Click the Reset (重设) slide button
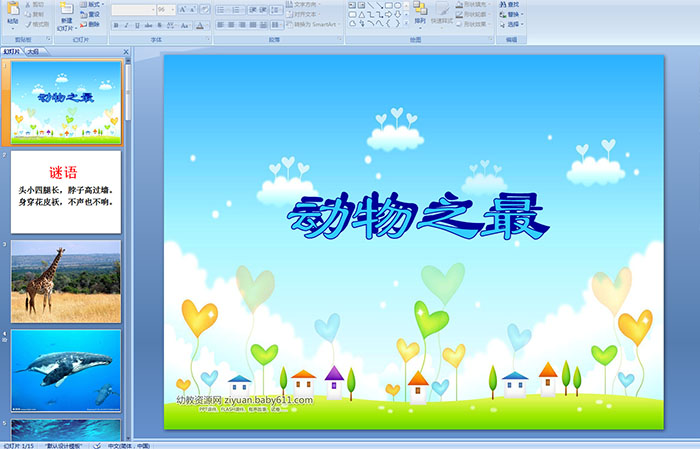The width and height of the screenshot is (700, 449). click(x=93, y=14)
